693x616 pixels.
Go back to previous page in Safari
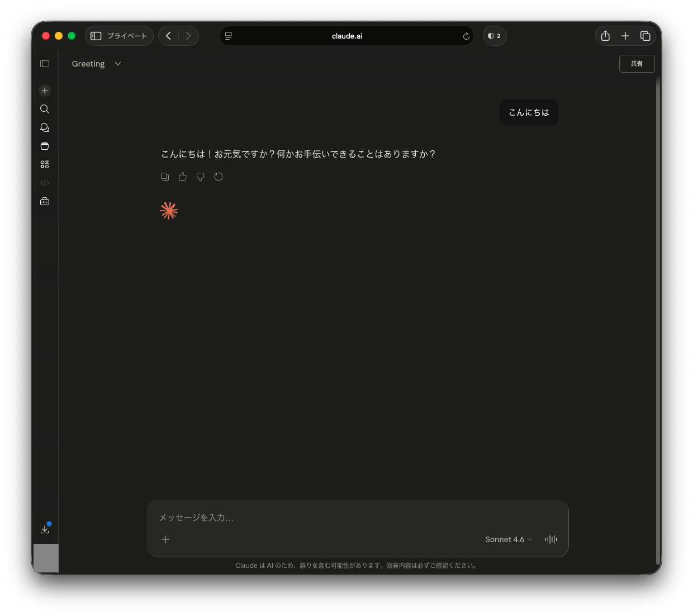[x=168, y=36]
